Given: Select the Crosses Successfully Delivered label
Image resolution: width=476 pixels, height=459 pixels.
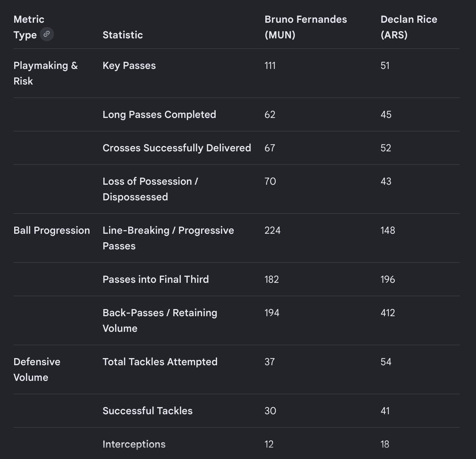Looking at the screenshot, I should (x=177, y=148).
